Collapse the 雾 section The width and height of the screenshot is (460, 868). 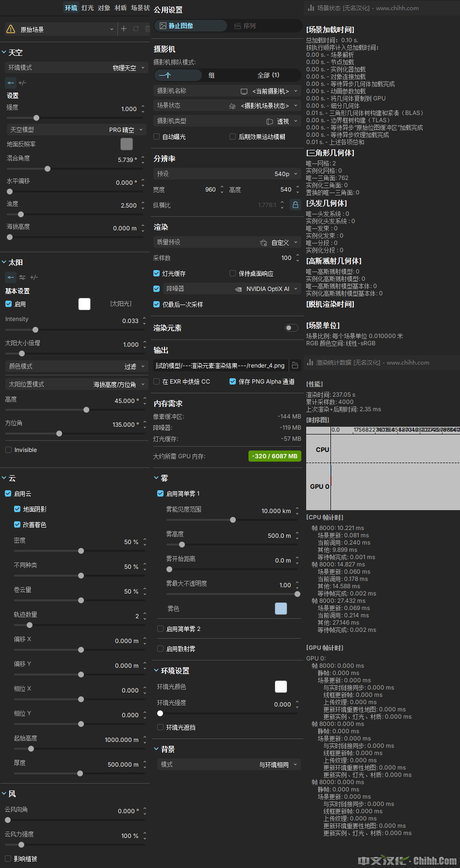pyautogui.click(x=156, y=478)
